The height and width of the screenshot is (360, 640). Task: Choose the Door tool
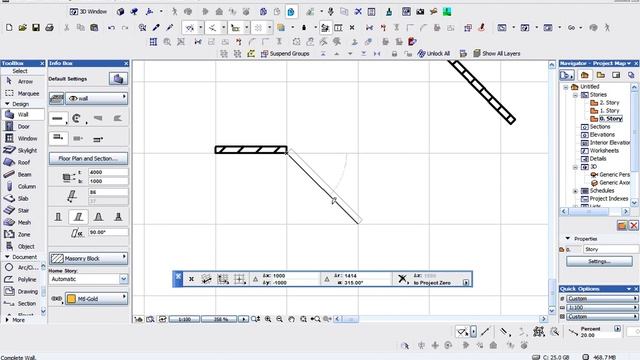click(22, 127)
